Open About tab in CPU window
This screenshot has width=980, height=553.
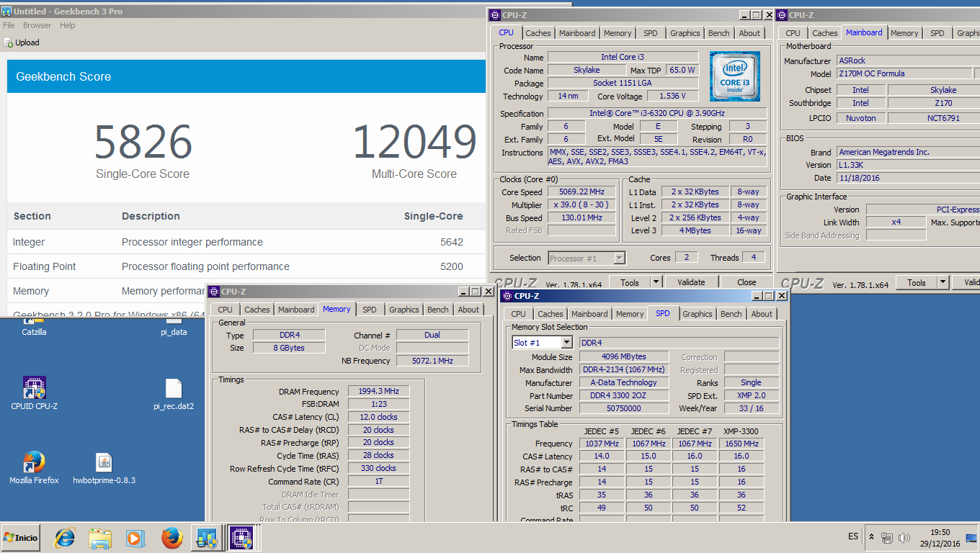click(749, 33)
